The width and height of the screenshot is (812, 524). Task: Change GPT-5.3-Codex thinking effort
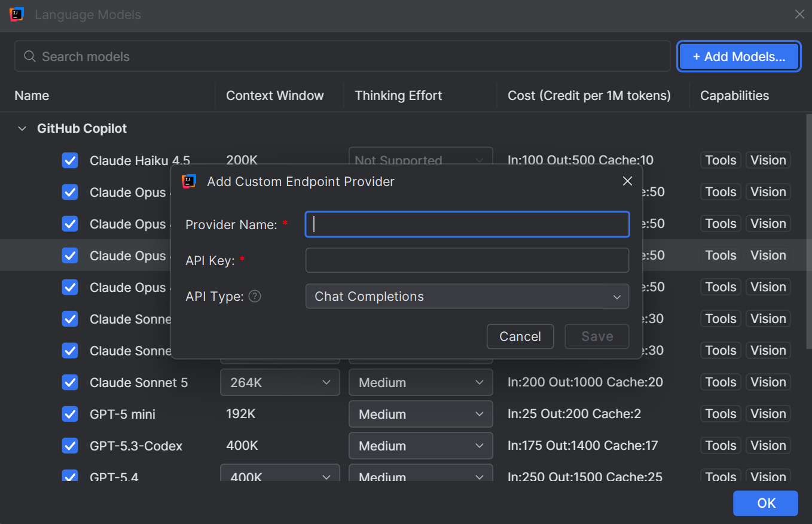421,446
